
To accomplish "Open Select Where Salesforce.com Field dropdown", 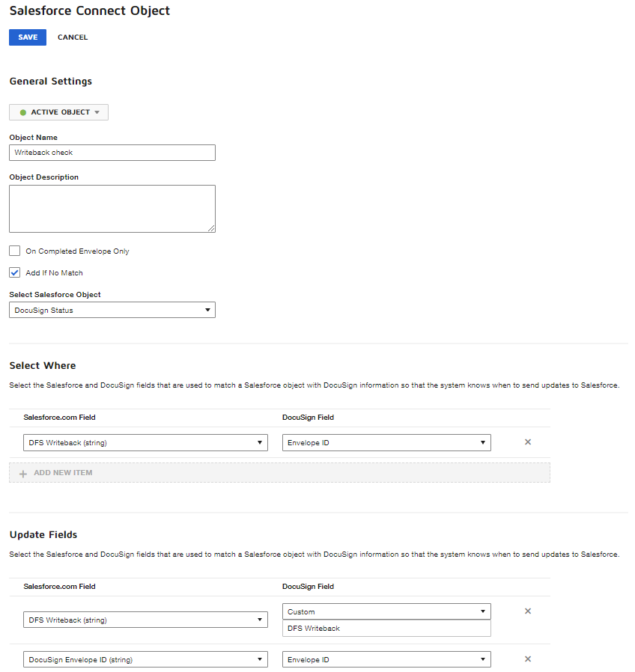I will coord(145,443).
